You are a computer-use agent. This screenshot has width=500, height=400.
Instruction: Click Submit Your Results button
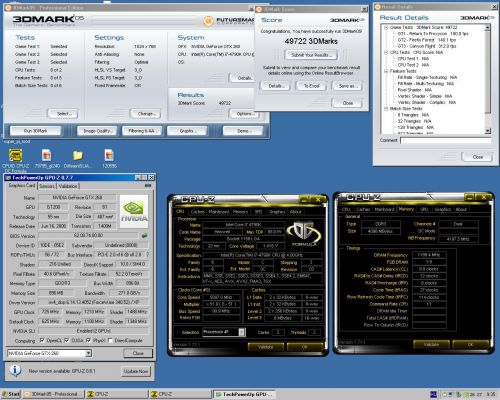point(311,55)
